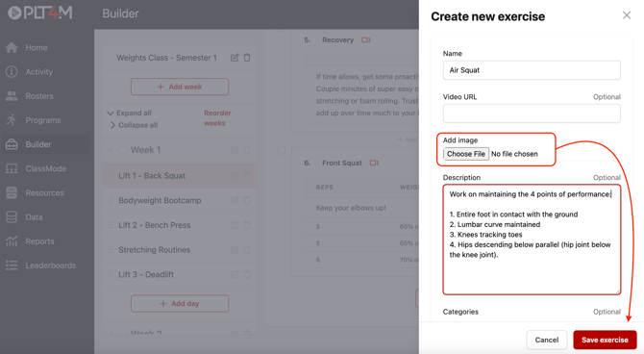The image size is (644, 354).
Task: Edit Stretching Routines day
Action: [x=235, y=250]
